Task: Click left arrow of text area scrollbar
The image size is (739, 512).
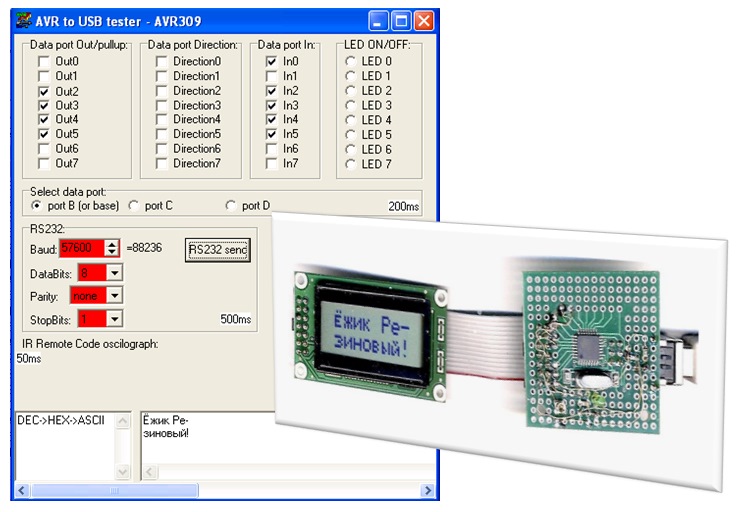Action: coord(150,471)
